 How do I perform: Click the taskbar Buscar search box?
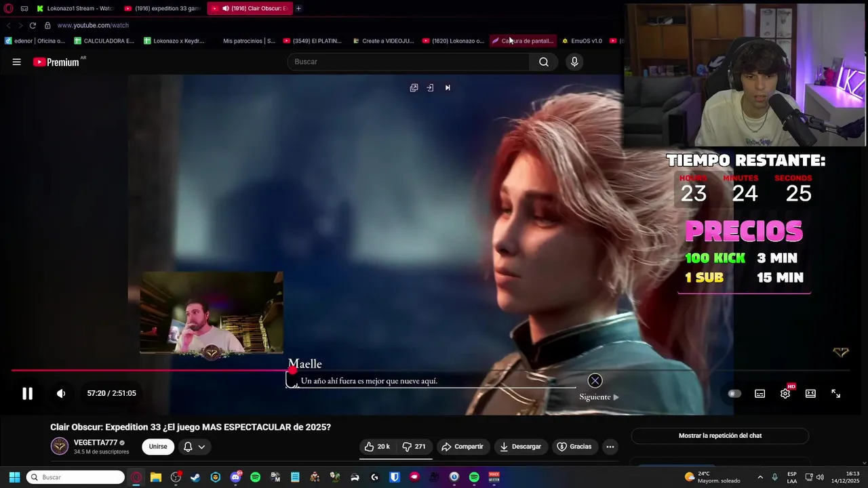point(75,477)
